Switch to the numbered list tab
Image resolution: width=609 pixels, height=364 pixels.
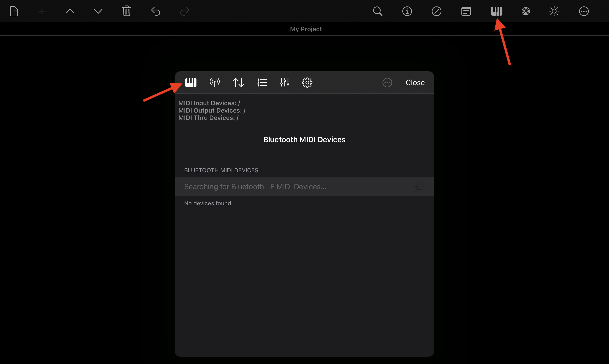point(262,83)
